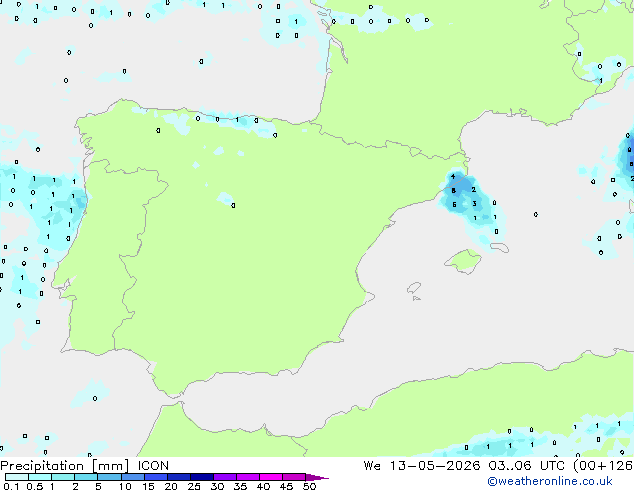Click the 20–25 mm legend color box
The width and height of the screenshot is (634, 490).
point(178,477)
